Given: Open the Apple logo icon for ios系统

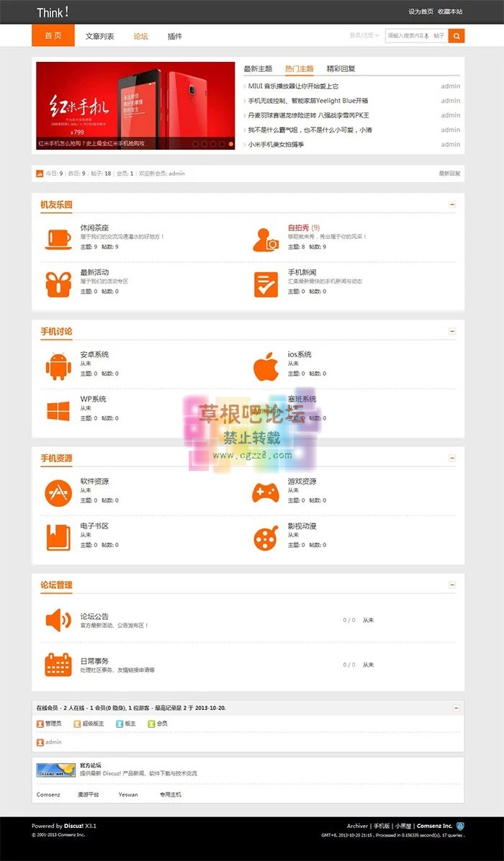Looking at the screenshot, I should click(x=265, y=366).
